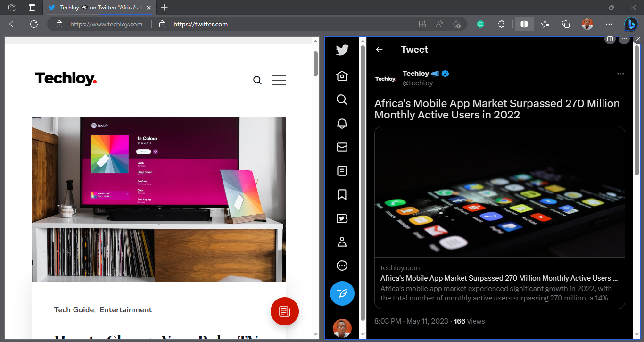Toggle Edge split screen button

point(524,24)
